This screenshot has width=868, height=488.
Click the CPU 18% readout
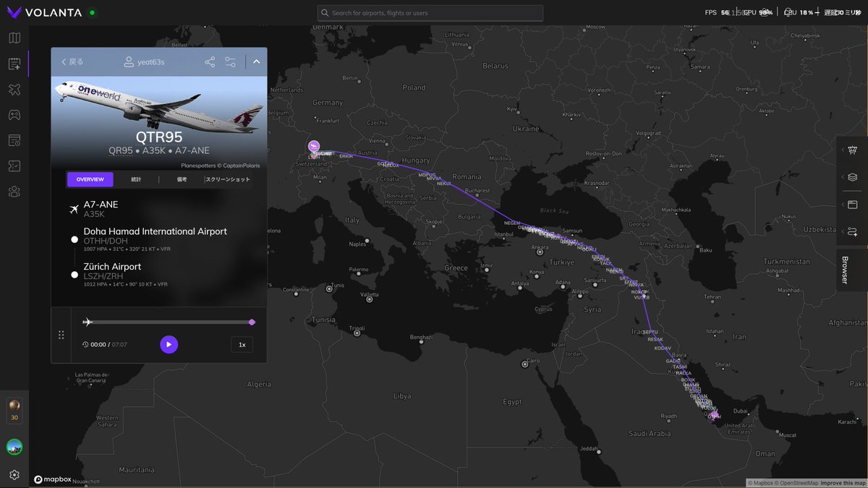tap(799, 12)
